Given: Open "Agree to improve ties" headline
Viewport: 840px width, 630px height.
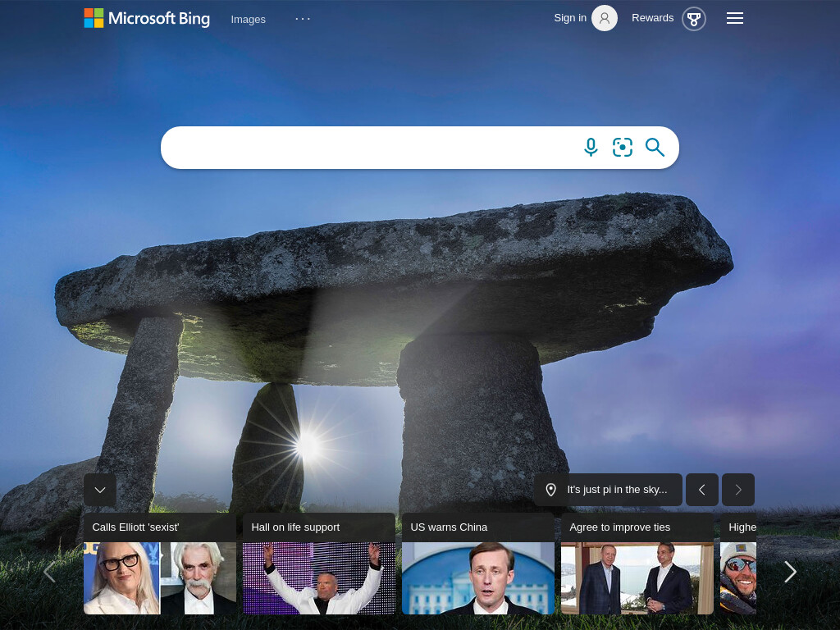Looking at the screenshot, I should [x=620, y=527].
